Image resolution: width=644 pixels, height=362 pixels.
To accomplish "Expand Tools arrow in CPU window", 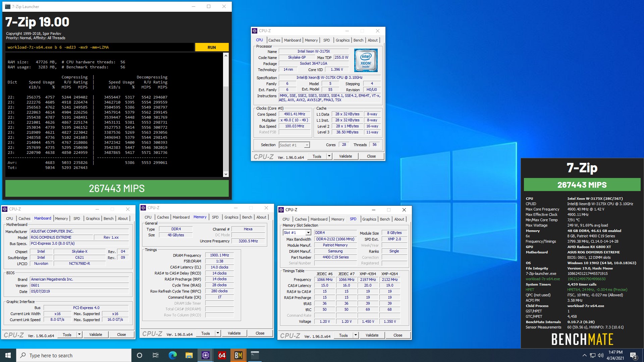I will tap(329, 156).
